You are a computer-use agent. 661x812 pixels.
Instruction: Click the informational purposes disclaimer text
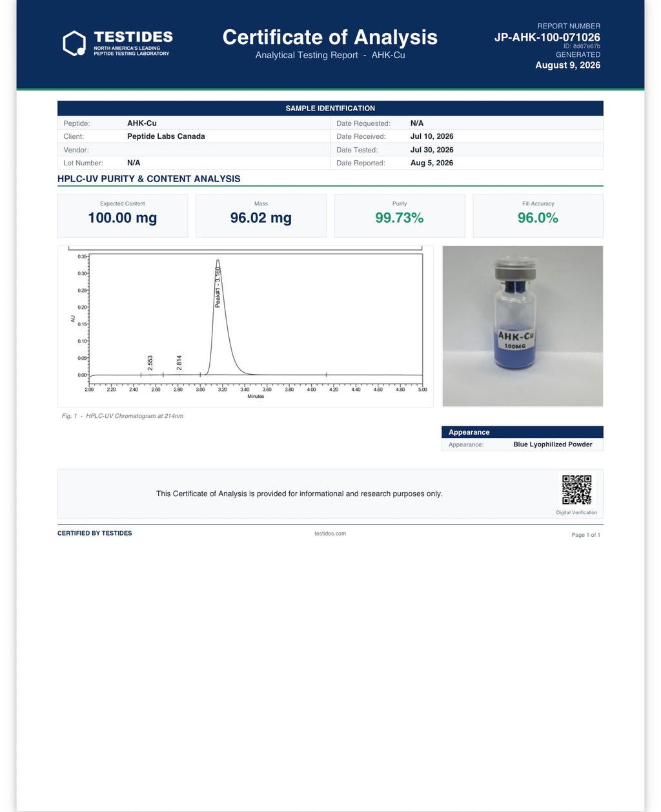point(300,494)
